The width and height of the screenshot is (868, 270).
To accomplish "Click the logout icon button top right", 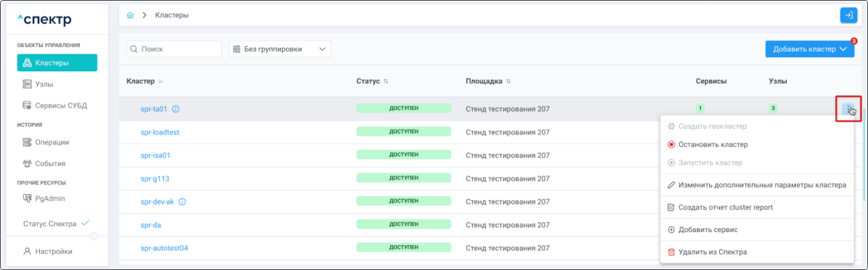I will click(848, 15).
